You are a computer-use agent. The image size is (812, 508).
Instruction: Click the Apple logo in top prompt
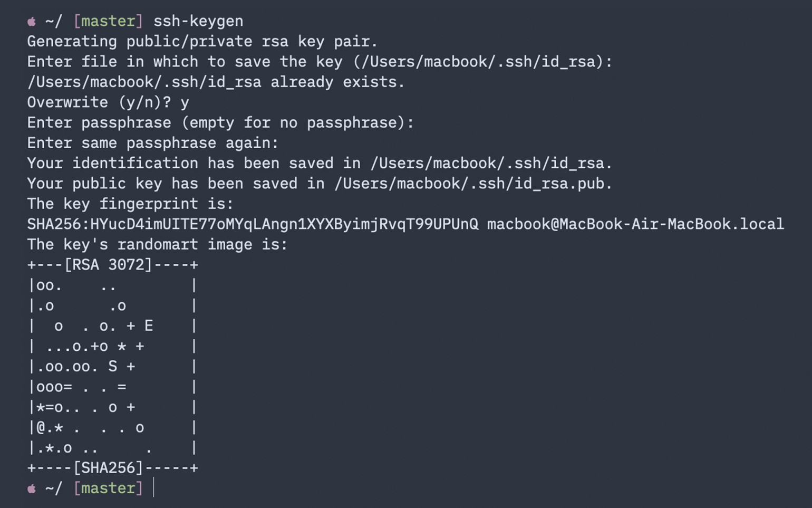point(32,22)
